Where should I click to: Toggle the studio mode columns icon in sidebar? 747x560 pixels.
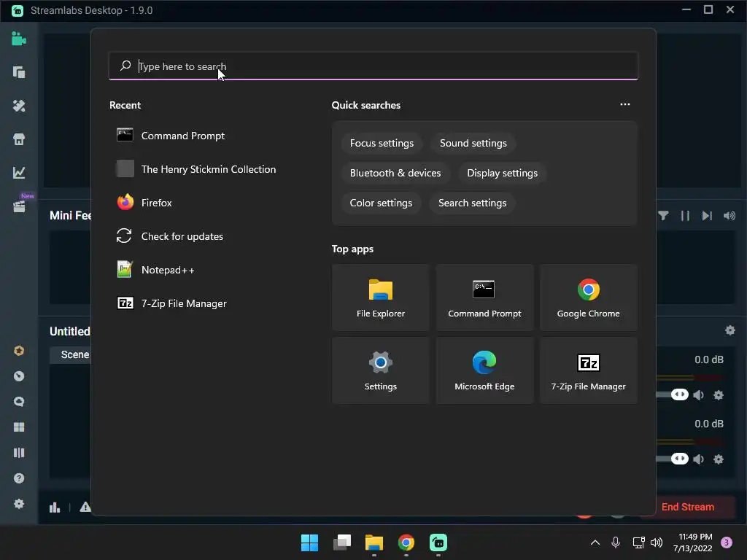[x=18, y=452]
